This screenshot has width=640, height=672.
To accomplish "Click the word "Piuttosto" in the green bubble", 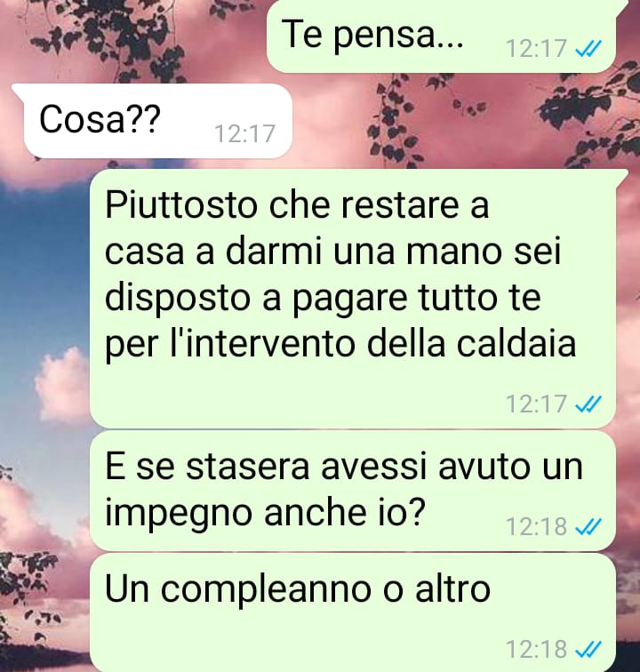I will tap(180, 206).
